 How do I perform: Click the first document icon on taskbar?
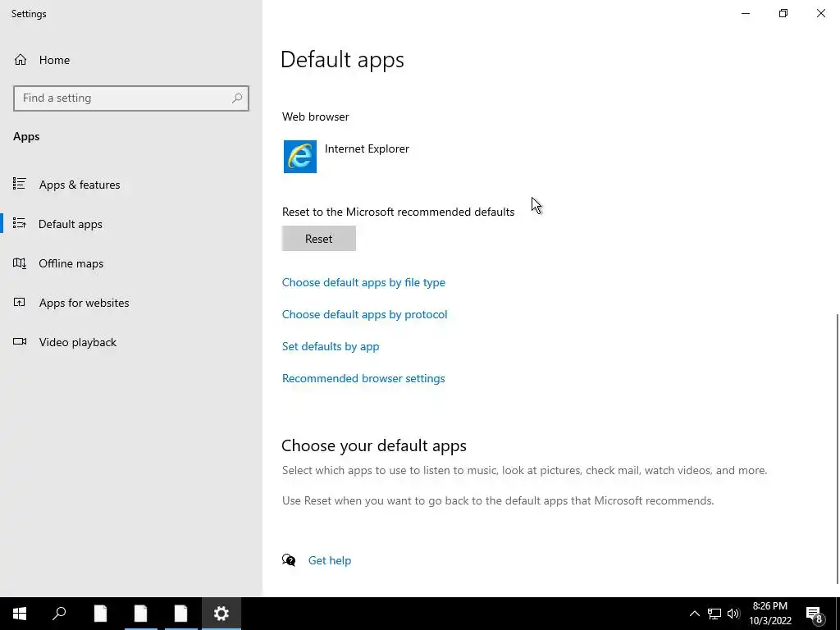click(100, 614)
